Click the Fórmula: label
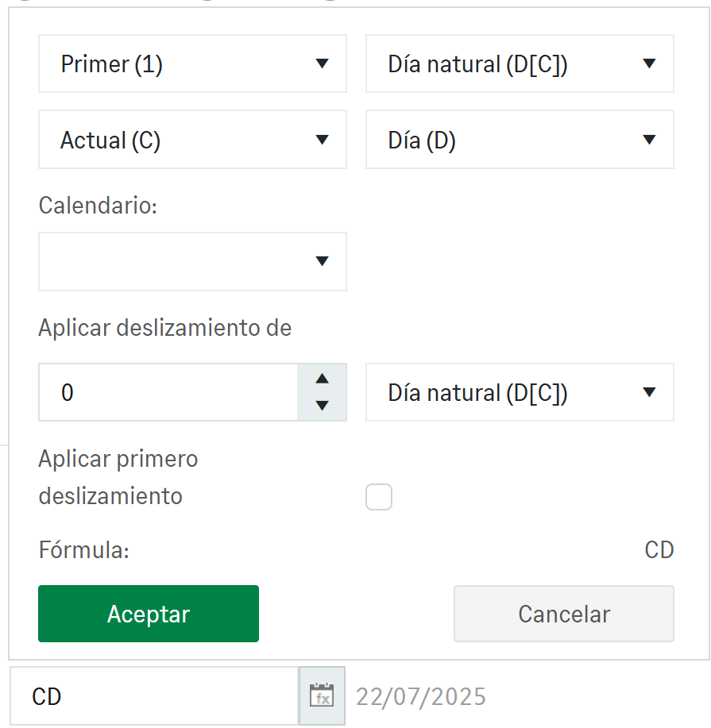This screenshot has width=711, height=728. click(x=83, y=549)
